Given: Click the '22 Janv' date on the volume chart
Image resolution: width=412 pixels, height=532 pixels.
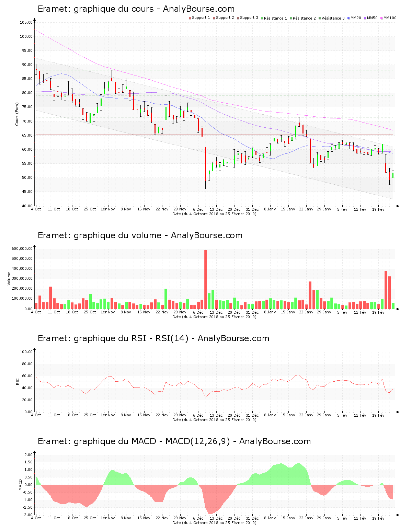Looking at the screenshot, I should tap(306, 312).
